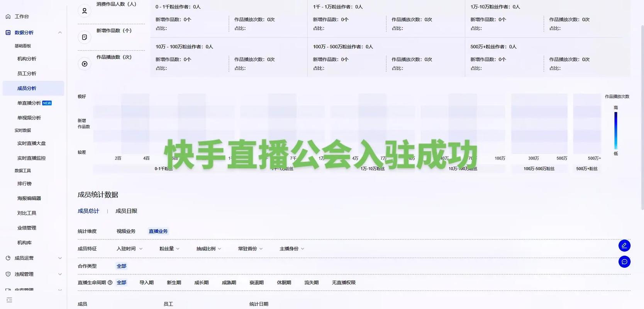This screenshot has height=309, width=644.
Task: Open 单视频分析 in sidebar
Action: 29,118
